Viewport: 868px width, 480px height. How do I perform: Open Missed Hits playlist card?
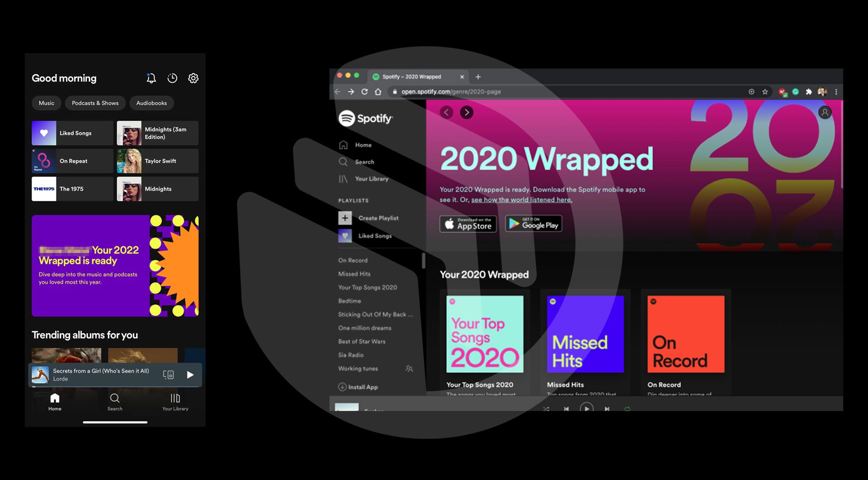click(585, 343)
